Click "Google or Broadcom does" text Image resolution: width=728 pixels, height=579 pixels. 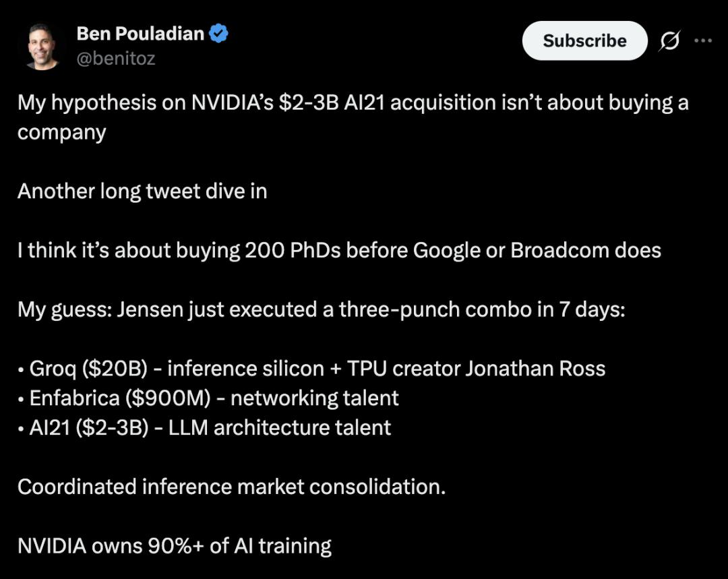pyautogui.click(x=537, y=250)
